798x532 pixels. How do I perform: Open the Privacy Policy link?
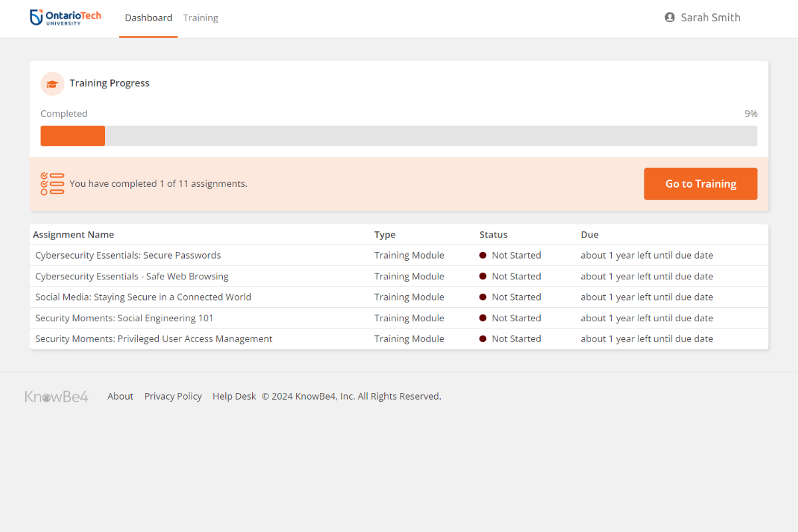click(x=173, y=396)
